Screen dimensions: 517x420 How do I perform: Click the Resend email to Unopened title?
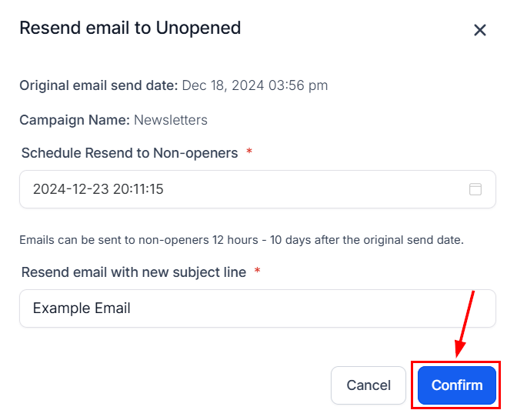(130, 28)
